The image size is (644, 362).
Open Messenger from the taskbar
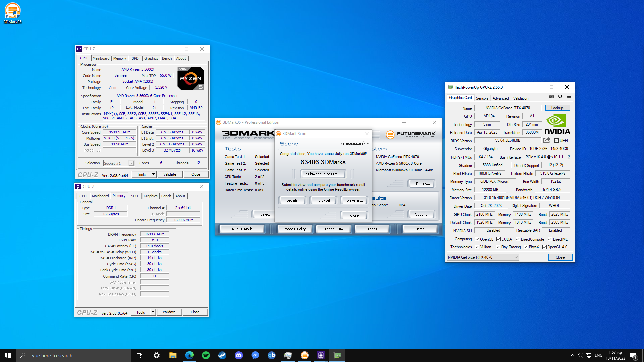(x=255, y=355)
